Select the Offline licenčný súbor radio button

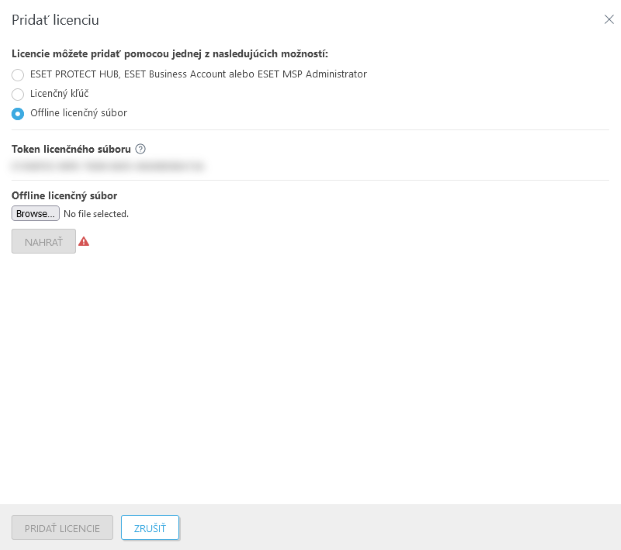[17, 114]
